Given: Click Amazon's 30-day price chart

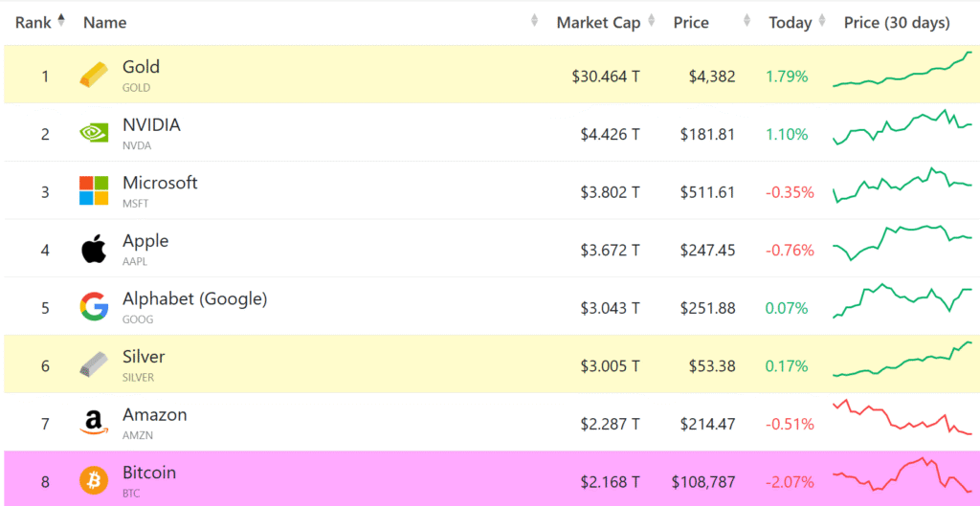Looking at the screenshot, I should (x=902, y=419).
